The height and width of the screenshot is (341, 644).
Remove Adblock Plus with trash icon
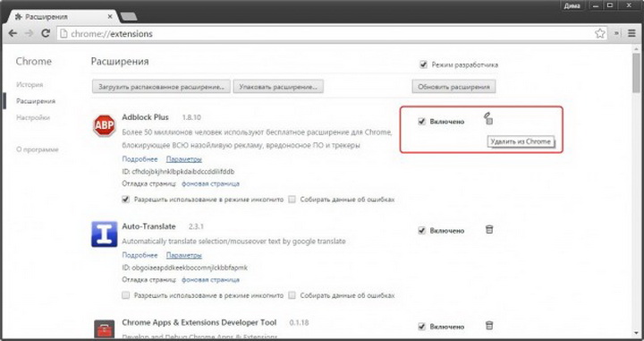tap(488, 119)
